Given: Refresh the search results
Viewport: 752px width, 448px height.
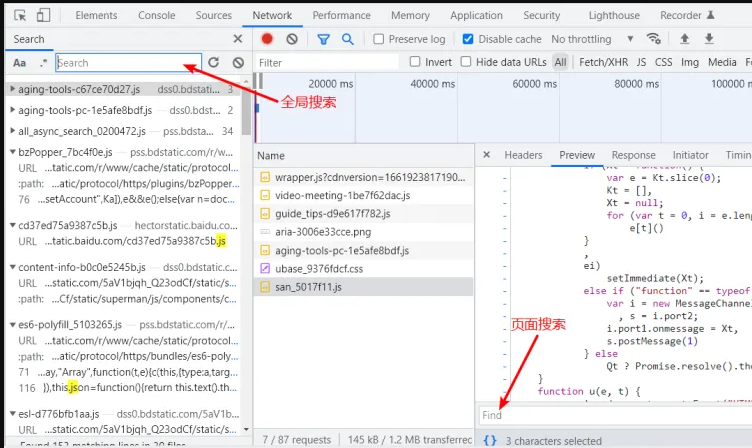Looking at the screenshot, I should [x=214, y=62].
